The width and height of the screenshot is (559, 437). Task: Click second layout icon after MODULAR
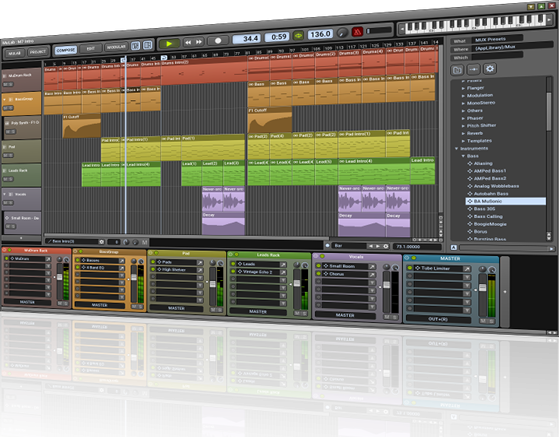click(147, 45)
